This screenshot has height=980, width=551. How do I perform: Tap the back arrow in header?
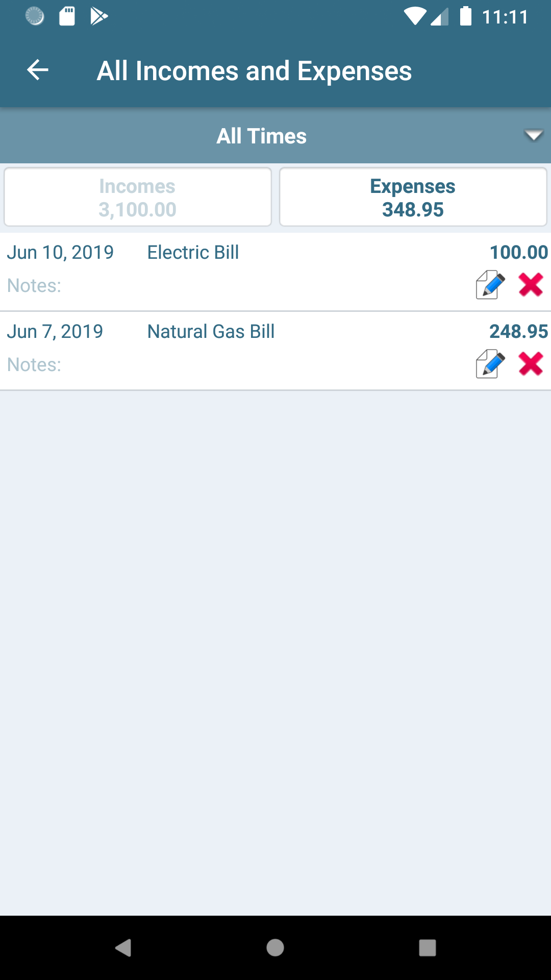click(38, 70)
